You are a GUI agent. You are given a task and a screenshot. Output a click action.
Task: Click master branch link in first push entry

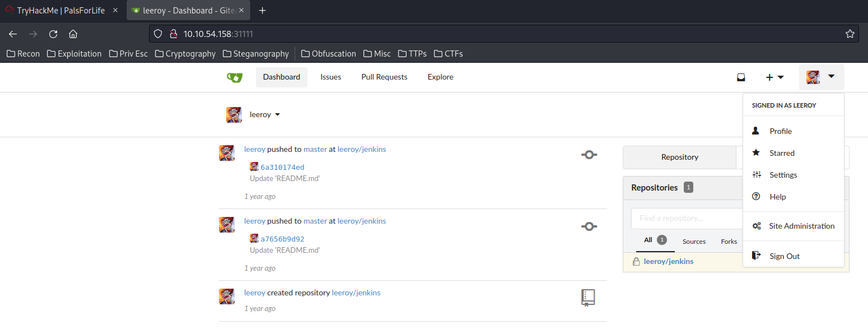[315, 150]
